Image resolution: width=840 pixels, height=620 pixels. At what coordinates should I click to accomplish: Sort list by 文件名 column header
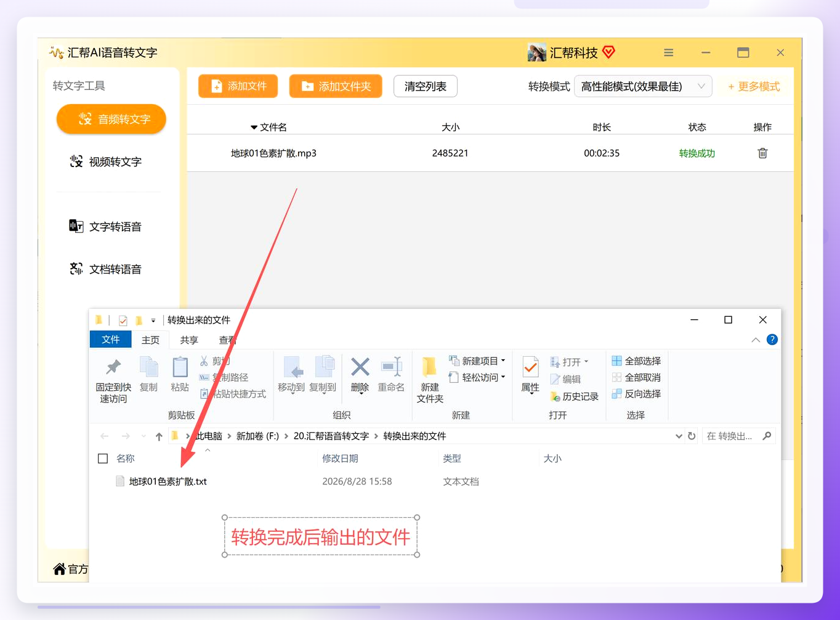(x=269, y=127)
